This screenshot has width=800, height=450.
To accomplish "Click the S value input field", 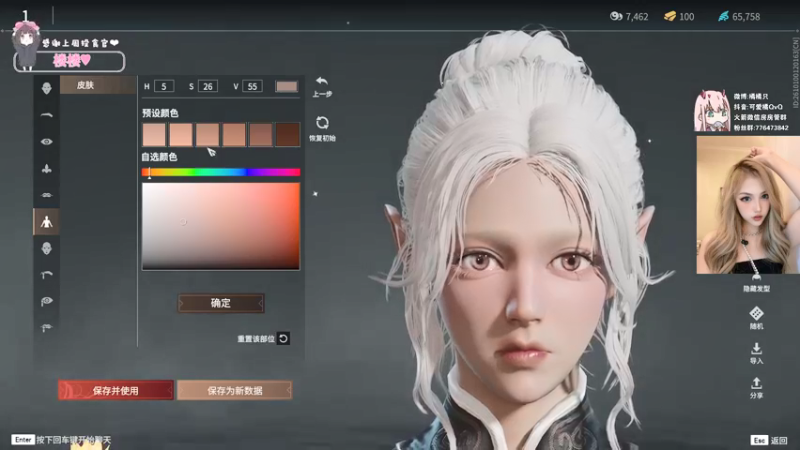I will click(208, 86).
